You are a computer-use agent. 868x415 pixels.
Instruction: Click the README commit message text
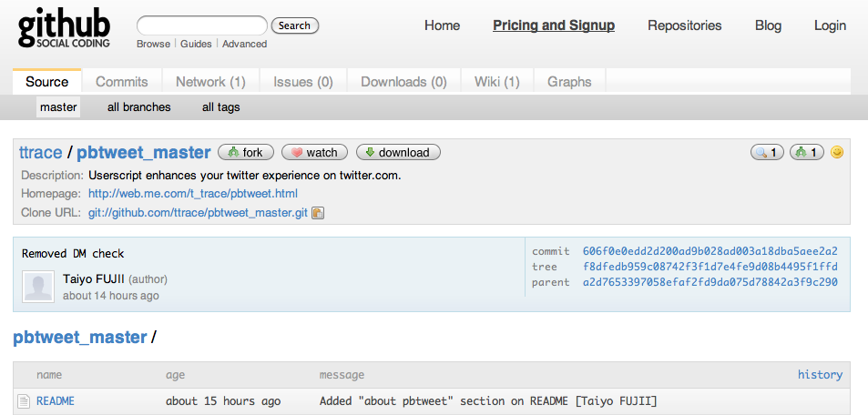click(487, 400)
